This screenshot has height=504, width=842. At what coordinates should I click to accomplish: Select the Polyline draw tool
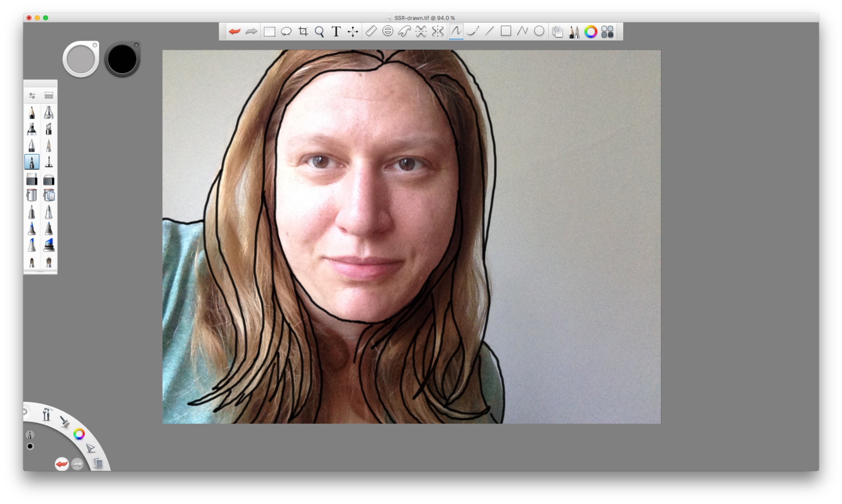(x=523, y=31)
